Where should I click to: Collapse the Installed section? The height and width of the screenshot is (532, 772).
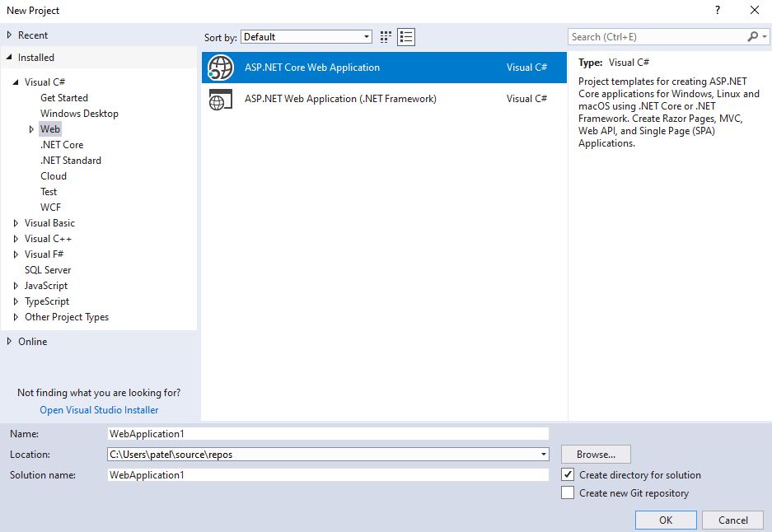click(9, 57)
